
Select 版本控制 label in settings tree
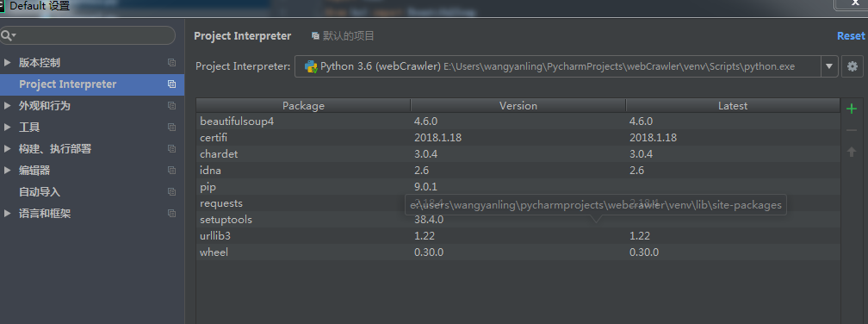coord(40,63)
